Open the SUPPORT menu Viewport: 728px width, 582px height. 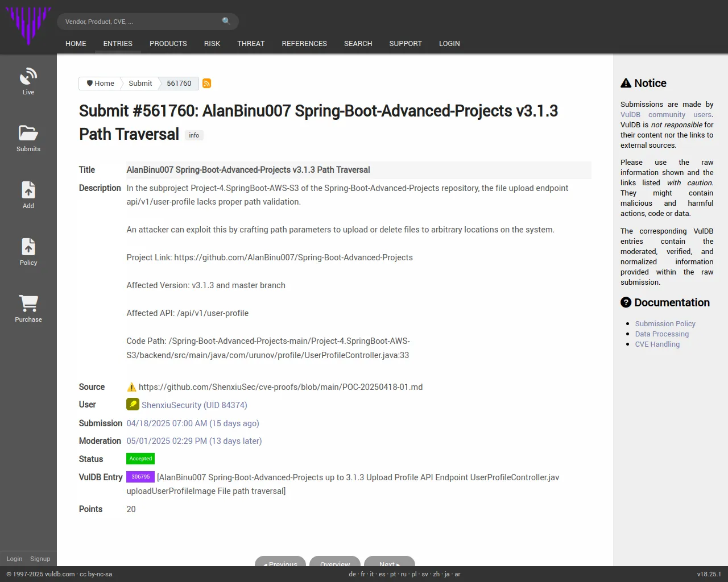click(406, 44)
